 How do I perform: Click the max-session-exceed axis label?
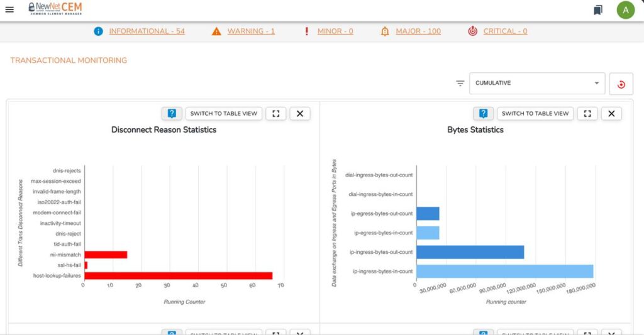click(x=56, y=181)
